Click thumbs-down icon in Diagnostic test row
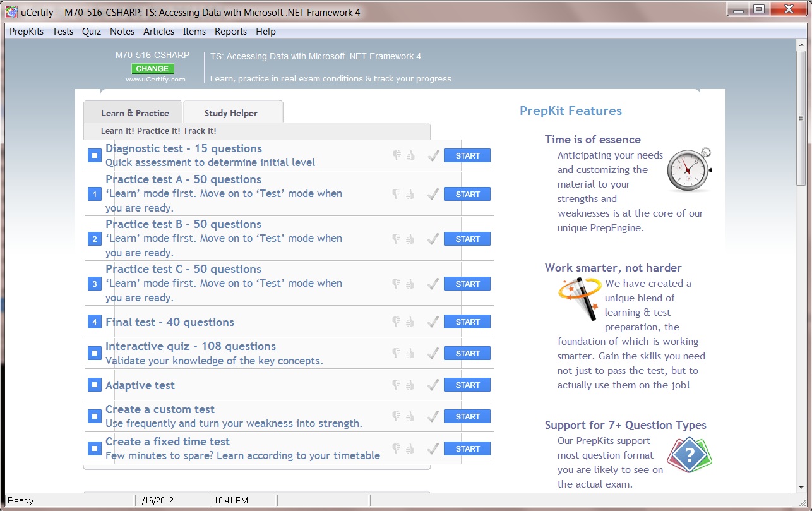Image resolution: width=812 pixels, height=511 pixels. pyautogui.click(x=397, y=155)
